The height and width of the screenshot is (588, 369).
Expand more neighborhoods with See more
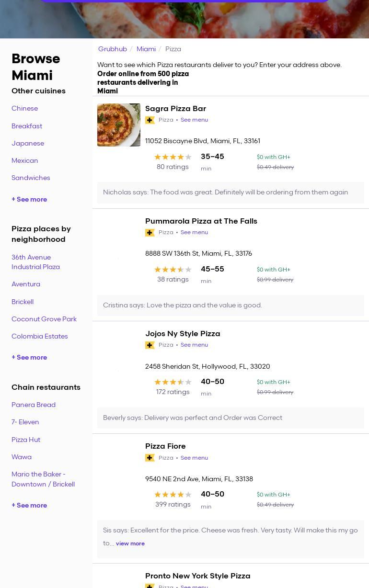pos(29,357)
